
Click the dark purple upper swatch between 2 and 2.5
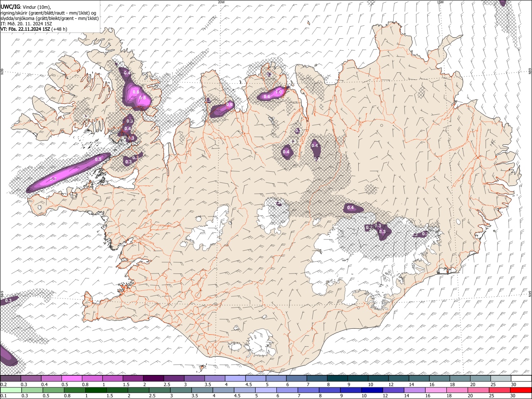point(153,379)
